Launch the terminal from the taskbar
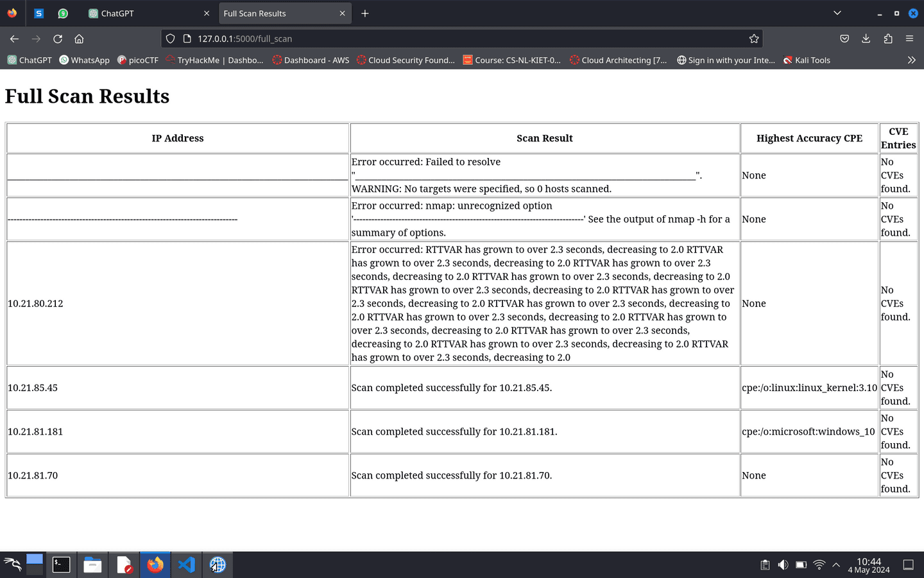This screenshot has width=924, height=578. [61, 565]
